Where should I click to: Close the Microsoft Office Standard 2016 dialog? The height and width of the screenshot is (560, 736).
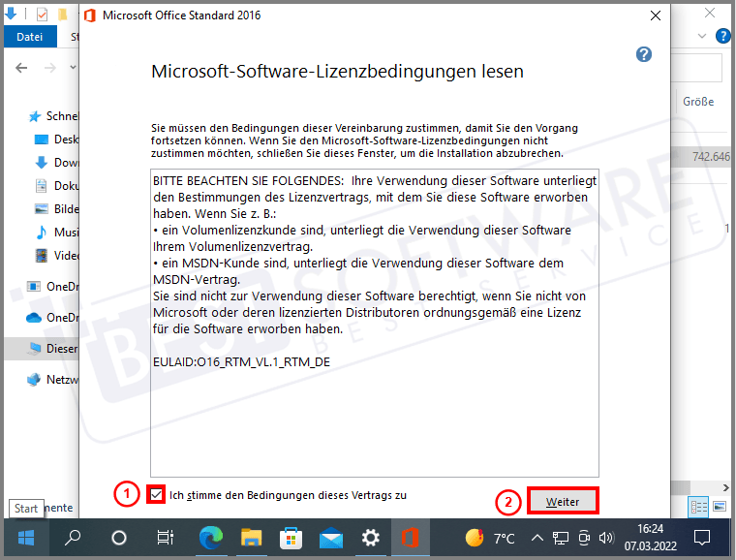[656, 16]
